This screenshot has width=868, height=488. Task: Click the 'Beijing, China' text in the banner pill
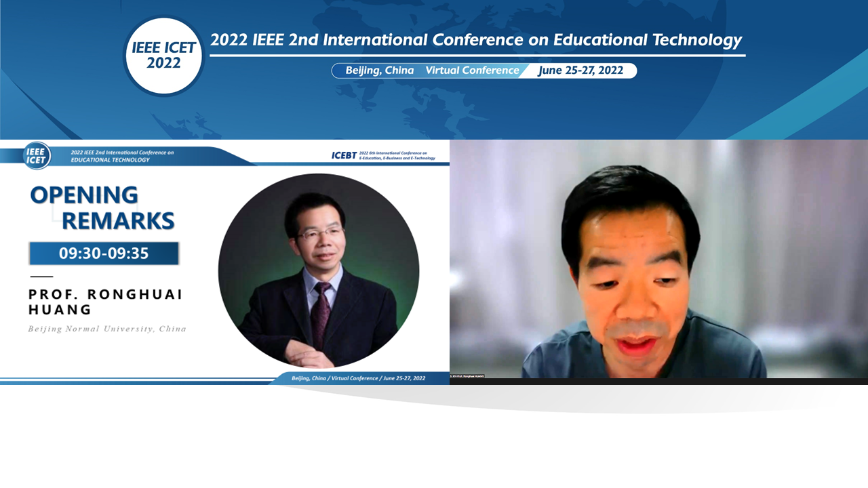pos(380,70)
